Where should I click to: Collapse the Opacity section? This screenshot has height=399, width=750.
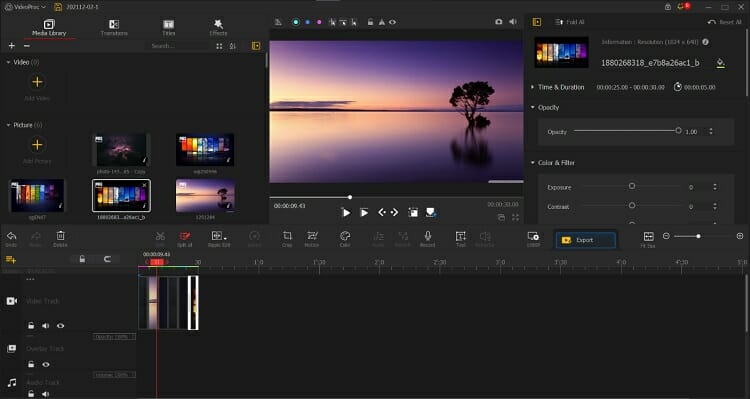(x=532, y=107)
